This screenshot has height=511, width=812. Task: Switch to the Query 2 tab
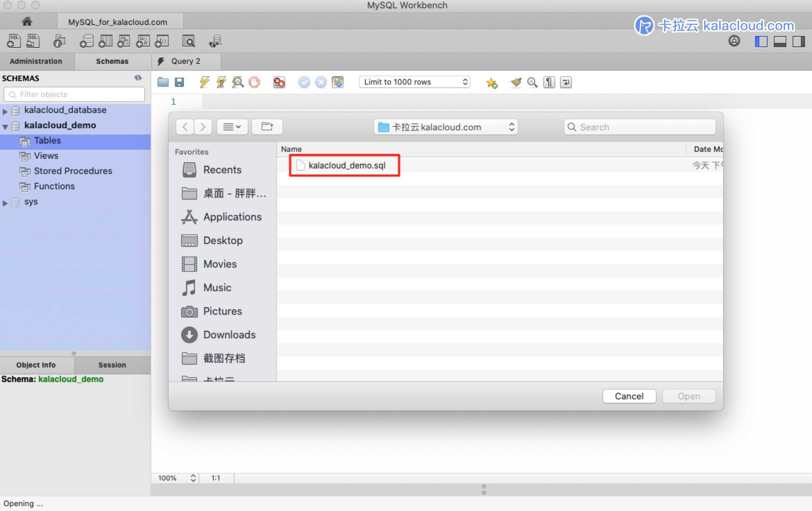pyautogui.click(x=186, y=61)
